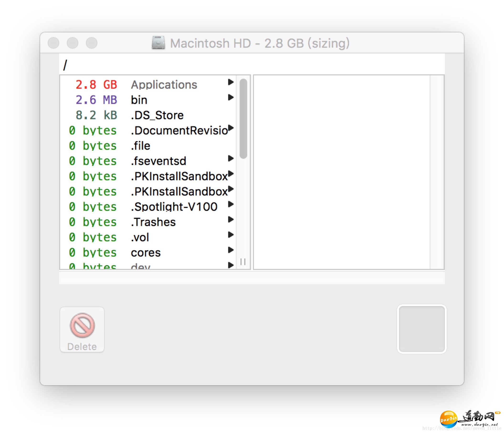The image size is (504, 433).
Task: Pause the sizing scan operation
Action: coord(243,262)
